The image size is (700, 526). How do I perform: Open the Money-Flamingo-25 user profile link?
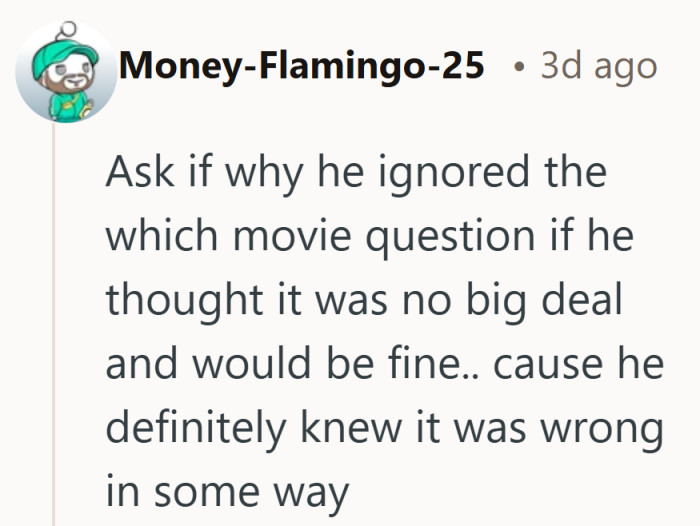[302, 66]
